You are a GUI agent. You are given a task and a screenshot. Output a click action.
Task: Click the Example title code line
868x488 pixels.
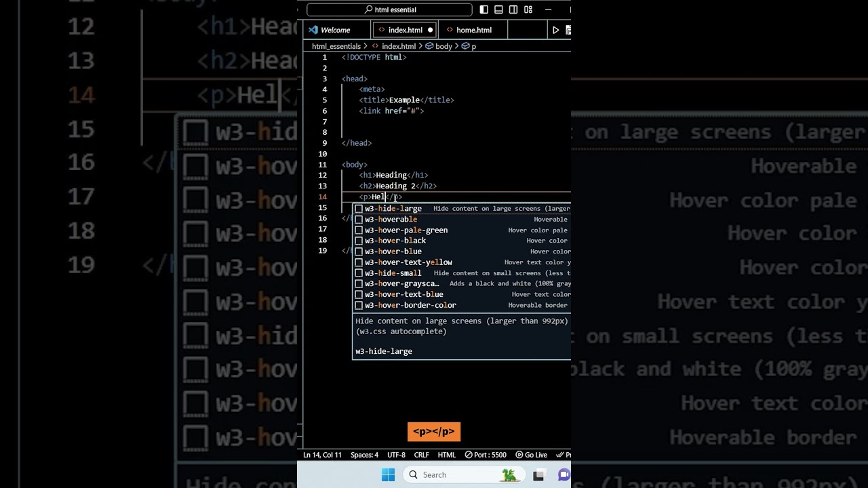[406, 100]
